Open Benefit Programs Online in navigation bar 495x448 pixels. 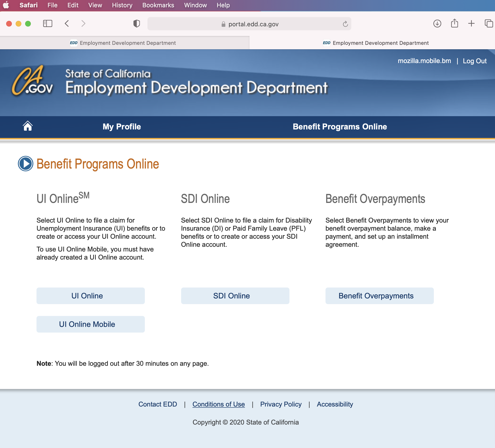click(340, 127)
